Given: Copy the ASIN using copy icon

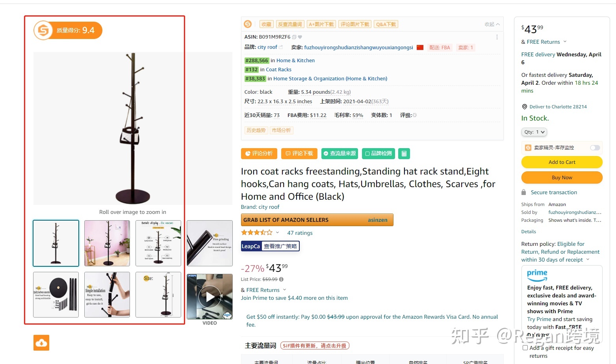Looking at the screenshot, I should 294,37.
